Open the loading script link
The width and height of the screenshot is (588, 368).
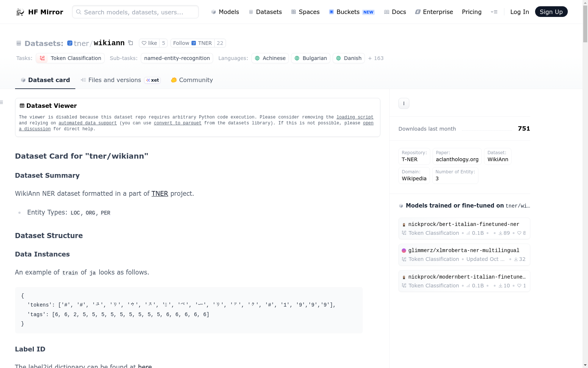[x=355, y=117]
